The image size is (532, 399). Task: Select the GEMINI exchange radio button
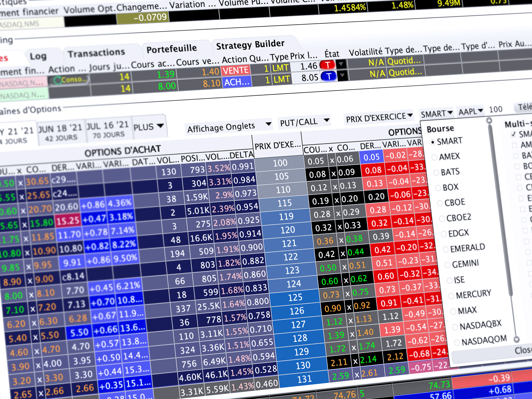[447, 265]
